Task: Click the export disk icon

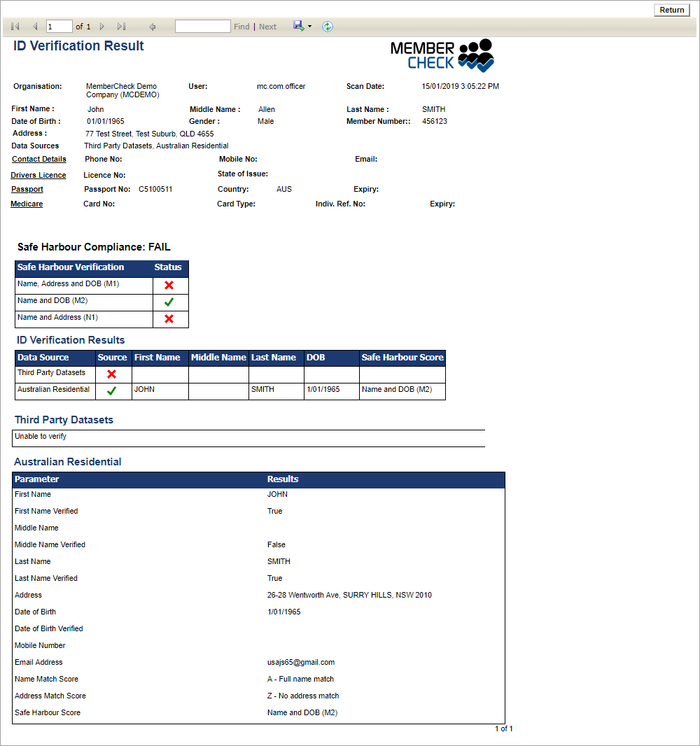Action: 298,26
